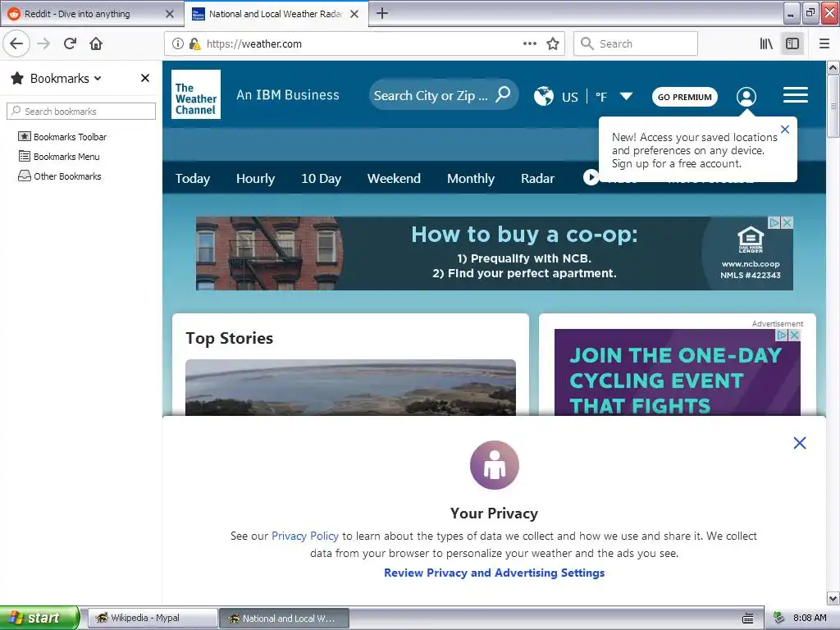Open the weather.com hamburger menu
The height and width of the screenshot is (630, 840).
[x=796, y=95]
